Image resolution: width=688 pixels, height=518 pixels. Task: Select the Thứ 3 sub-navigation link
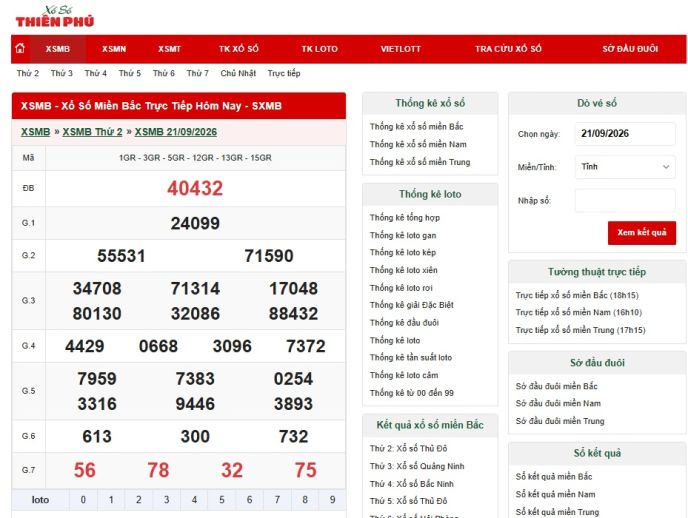click(x=61, y=73)
